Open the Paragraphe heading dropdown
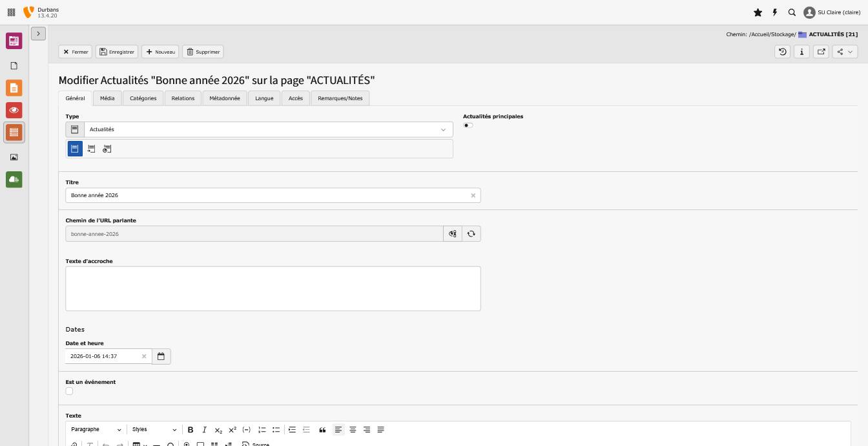The width and height of the screenshot is (868, 446). (96, 430)
